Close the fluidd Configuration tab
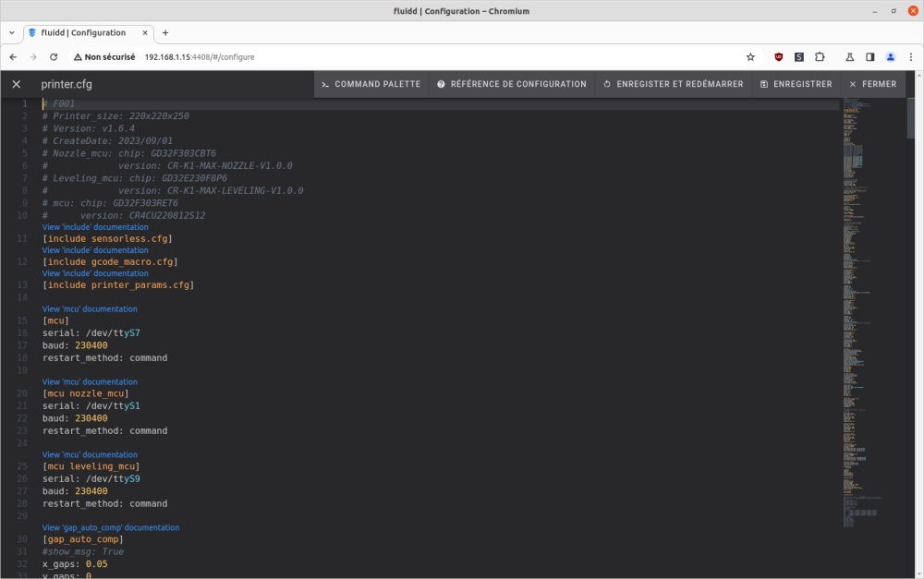 pos(145,33)
